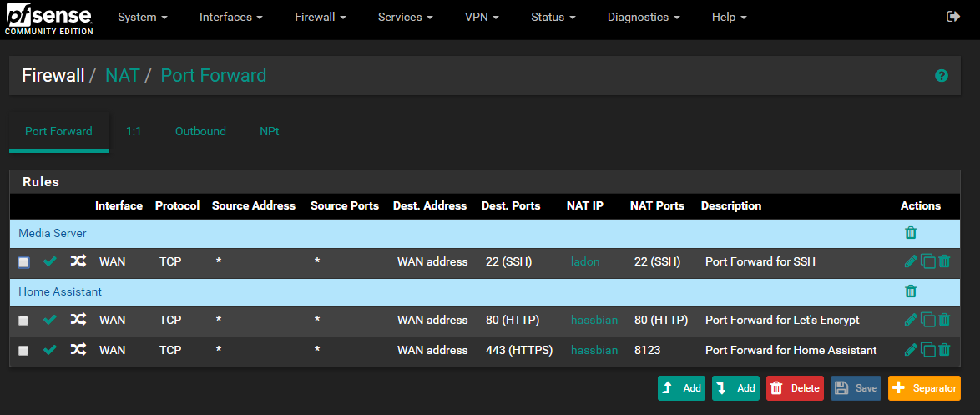Delete the Port Forward for Home Assistant rule
Screen dimensions: 980x415
[x=944, y=350]
